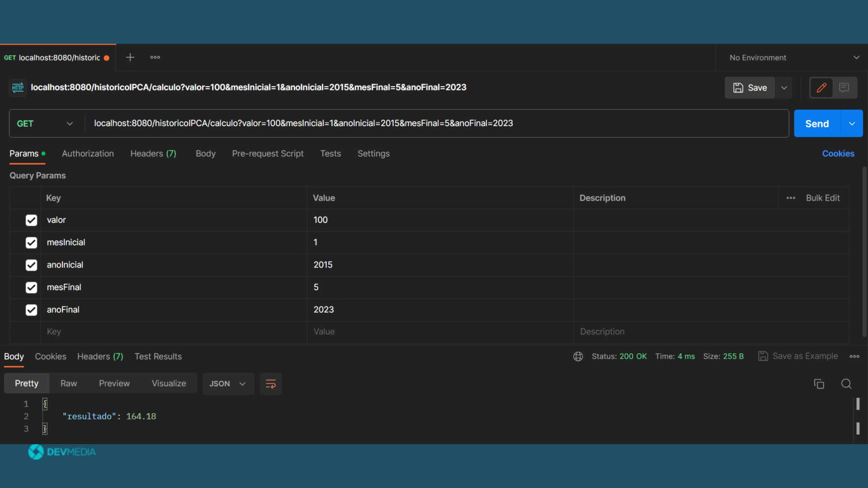The image size is (868, 488).
Task: Disable the mesInicial parameter checkbox
Action: (31, 243)
